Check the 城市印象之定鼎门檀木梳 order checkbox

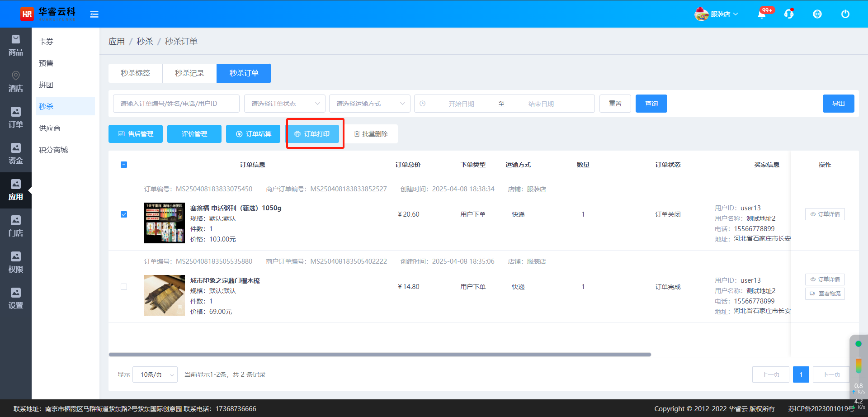pos(124,287)
